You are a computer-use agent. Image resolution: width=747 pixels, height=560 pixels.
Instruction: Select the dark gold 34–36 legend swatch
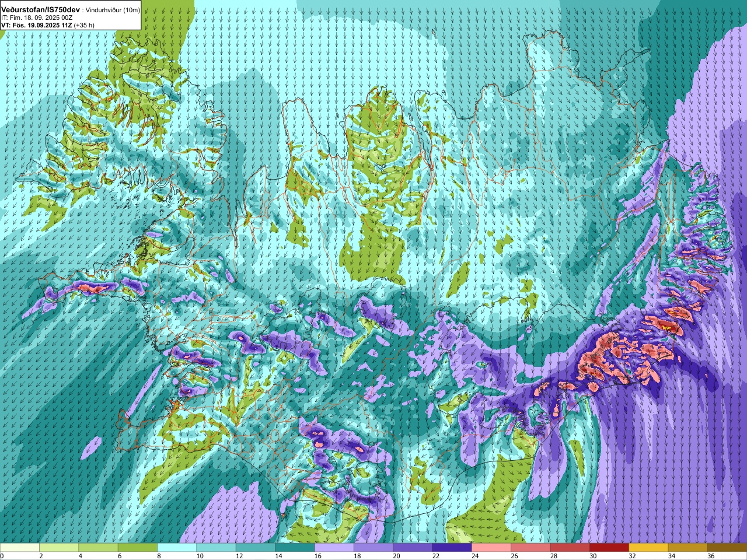687,548
